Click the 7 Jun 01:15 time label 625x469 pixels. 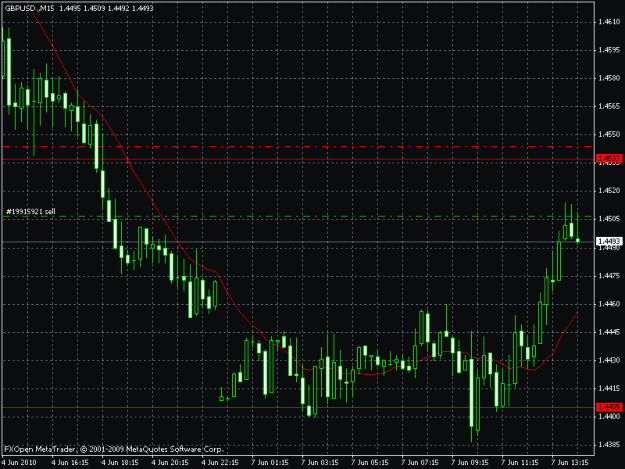point(270,463)
